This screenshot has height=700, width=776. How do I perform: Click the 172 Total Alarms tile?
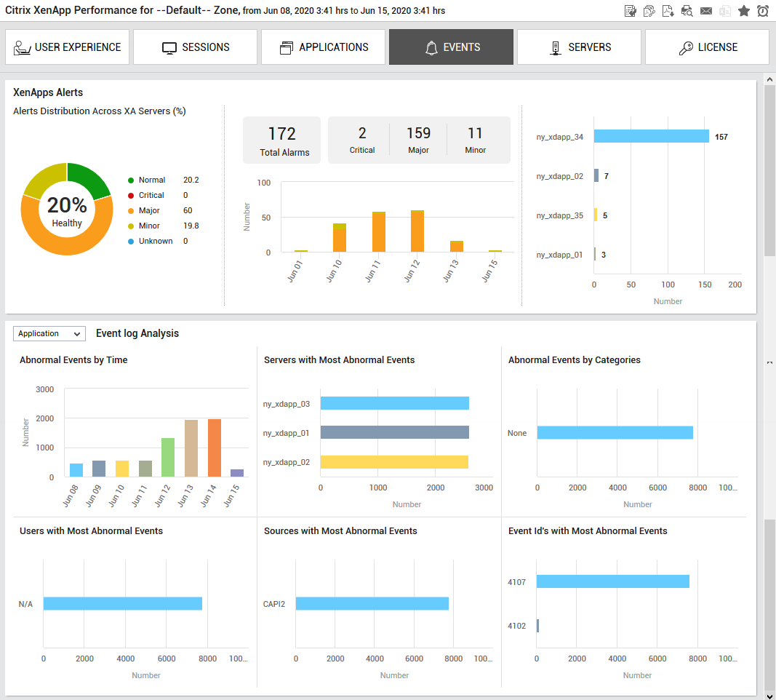point(281,140)
